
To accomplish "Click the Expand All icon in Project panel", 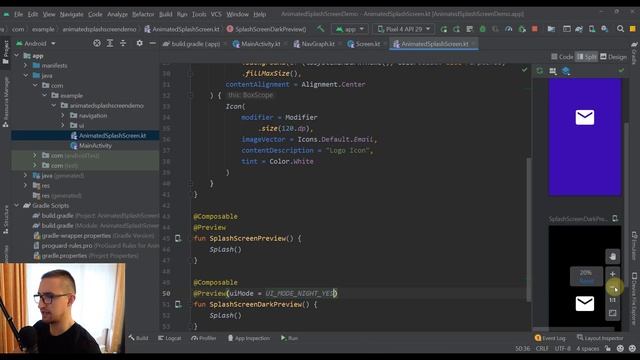I will click(110, 43).
